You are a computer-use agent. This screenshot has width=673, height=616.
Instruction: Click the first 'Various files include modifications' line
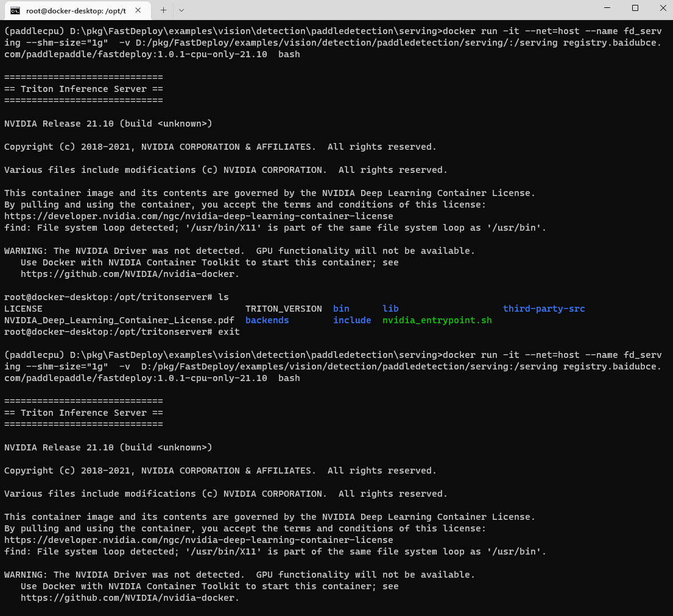[226, 170]
